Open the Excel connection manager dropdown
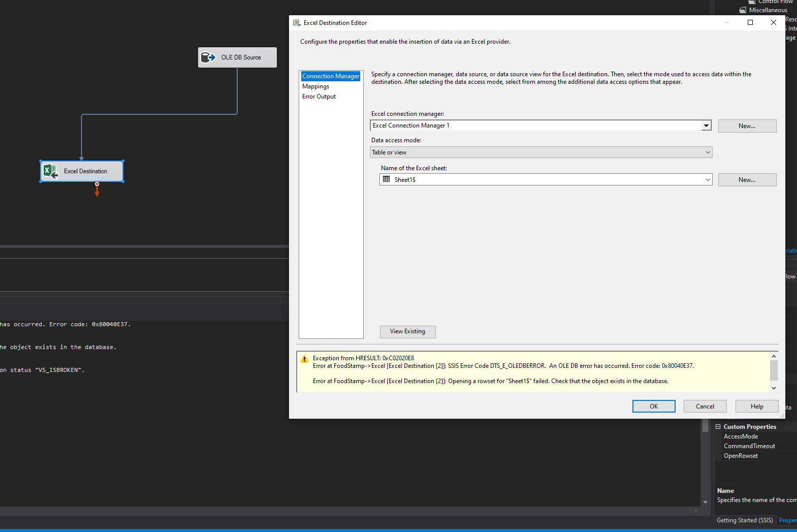797x532 pixels. click(706, 126)
